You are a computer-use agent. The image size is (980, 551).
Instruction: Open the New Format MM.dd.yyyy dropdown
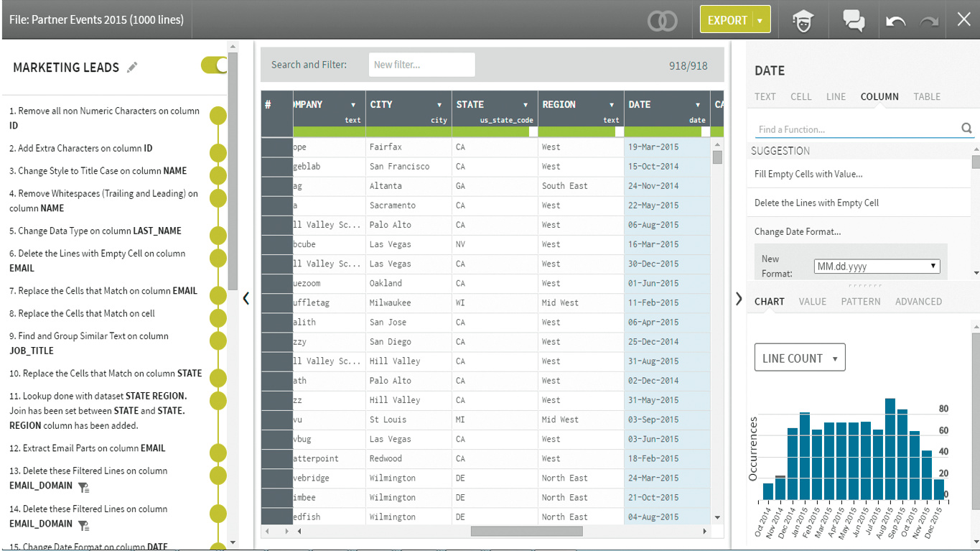click(x=876, y=266)
